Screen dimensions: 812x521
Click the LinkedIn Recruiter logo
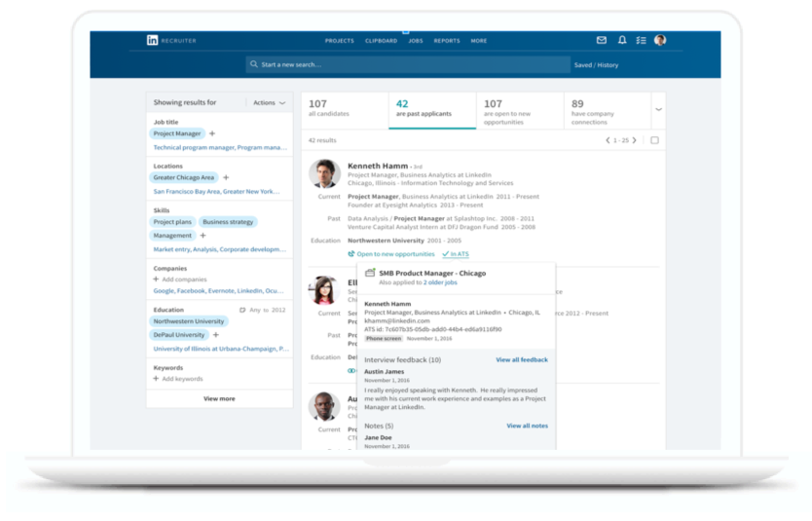171,40
